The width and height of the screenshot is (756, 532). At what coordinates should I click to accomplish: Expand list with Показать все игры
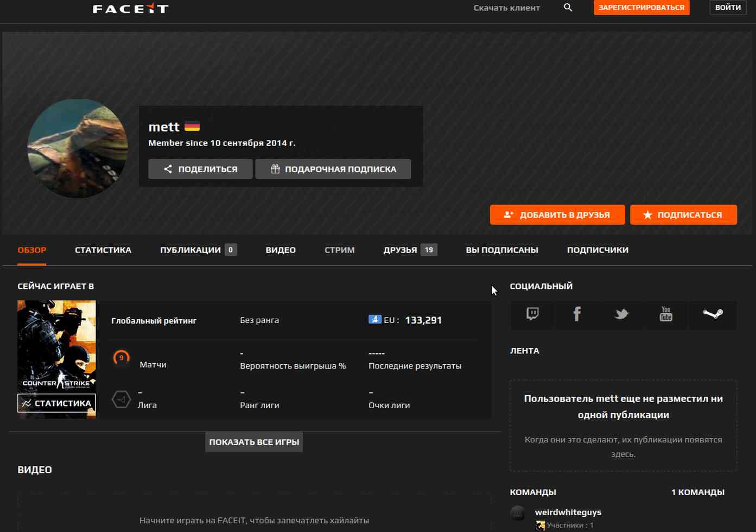254,442
